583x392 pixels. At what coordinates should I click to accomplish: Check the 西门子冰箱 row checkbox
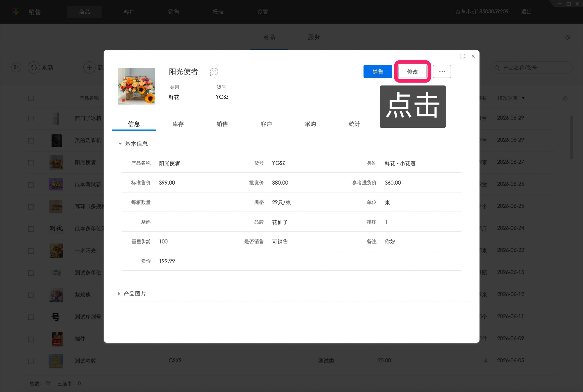pyautogui.click(x=31, y=119)
